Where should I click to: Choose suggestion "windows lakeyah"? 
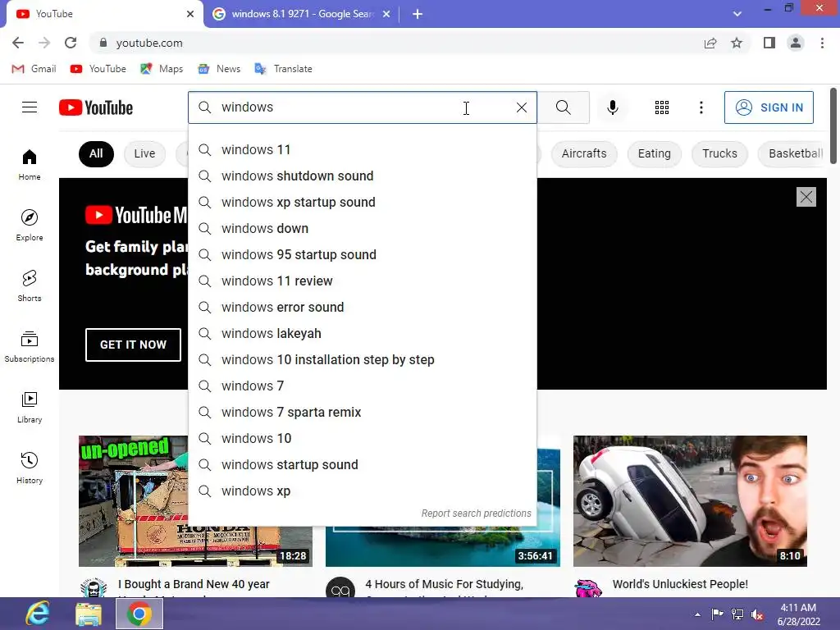point(363,333)
